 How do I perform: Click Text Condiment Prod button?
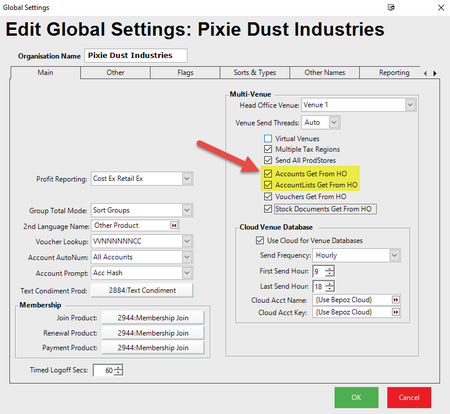click(x=142, y=290)
